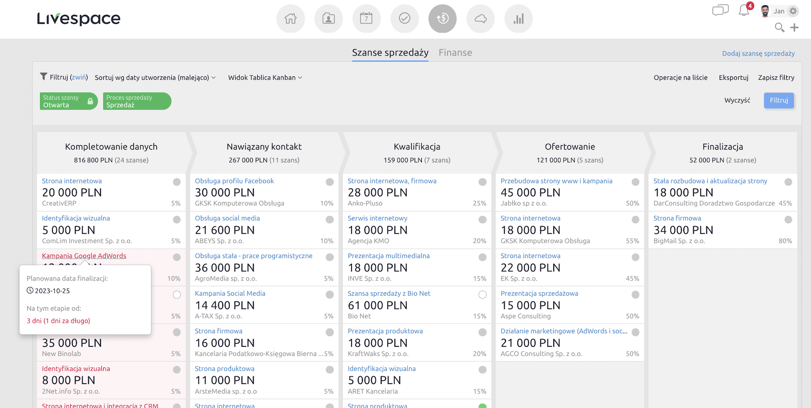
Task: Click the AgroMedia sp. z o.o. company name
Action: click(224, 278)
